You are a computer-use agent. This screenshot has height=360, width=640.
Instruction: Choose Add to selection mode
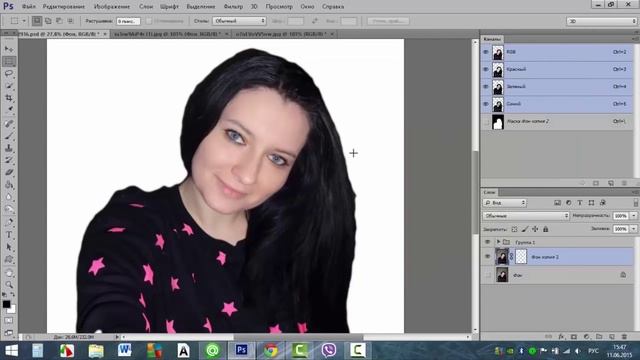[x=48, y=20]
